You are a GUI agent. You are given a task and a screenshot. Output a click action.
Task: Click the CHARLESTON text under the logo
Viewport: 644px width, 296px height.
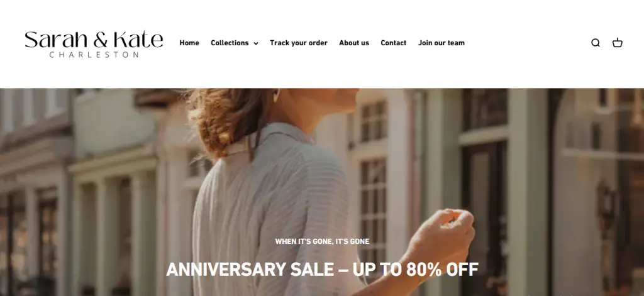coord(94,55)
